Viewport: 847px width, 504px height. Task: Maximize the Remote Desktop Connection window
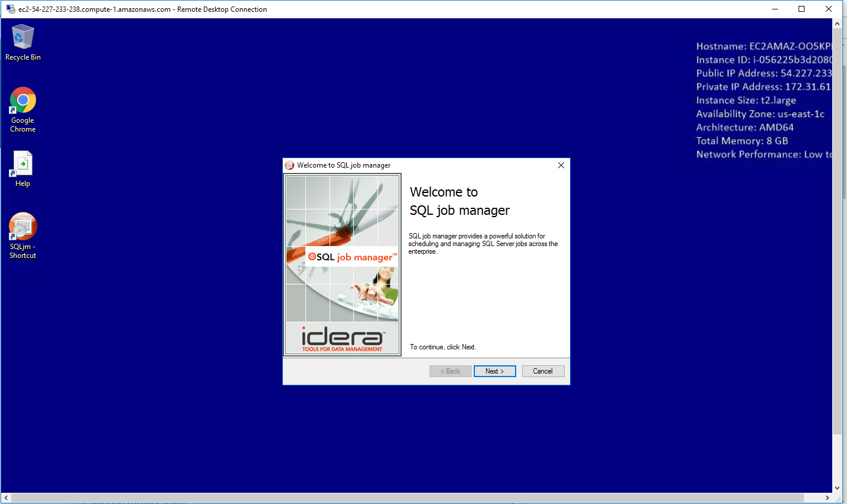pyautogui.click(x=802, y=9)
